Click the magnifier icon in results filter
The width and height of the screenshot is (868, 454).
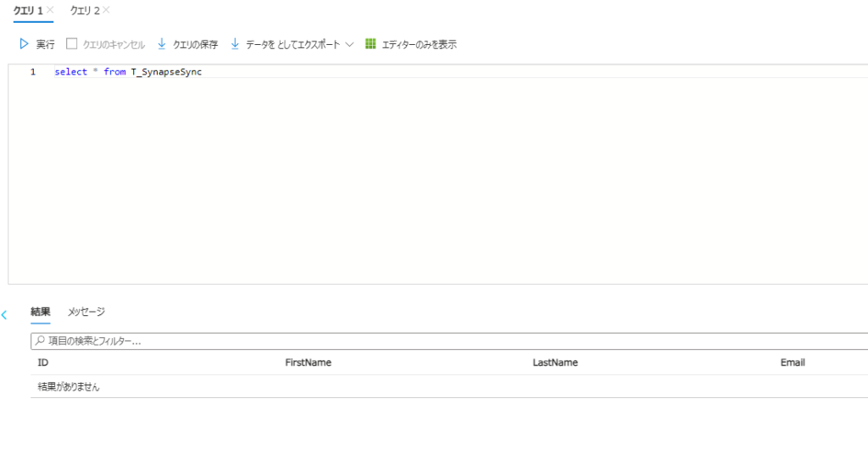tap(39, 340)
